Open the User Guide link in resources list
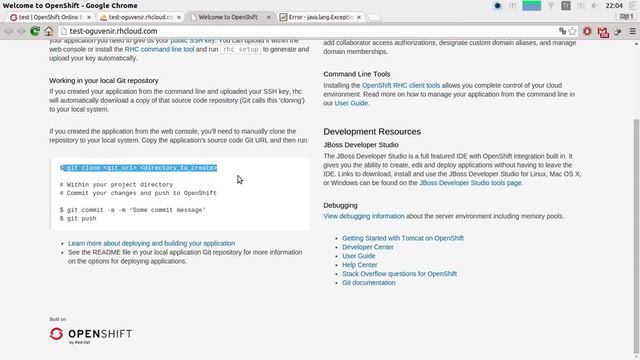640x360 pixels. (x=358, y=256)
